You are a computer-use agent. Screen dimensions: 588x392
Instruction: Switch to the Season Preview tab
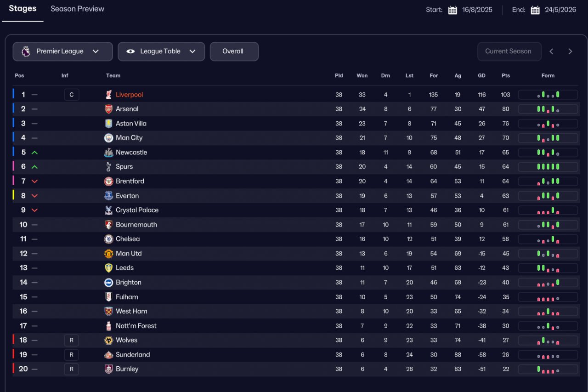(77, 9)
